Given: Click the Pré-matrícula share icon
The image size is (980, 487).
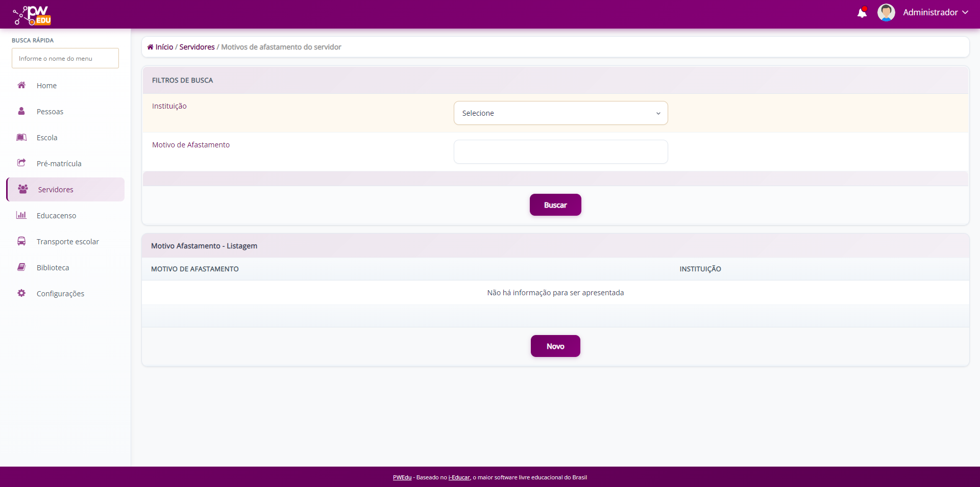Looking at the screenshot, I should coord(21,163).
